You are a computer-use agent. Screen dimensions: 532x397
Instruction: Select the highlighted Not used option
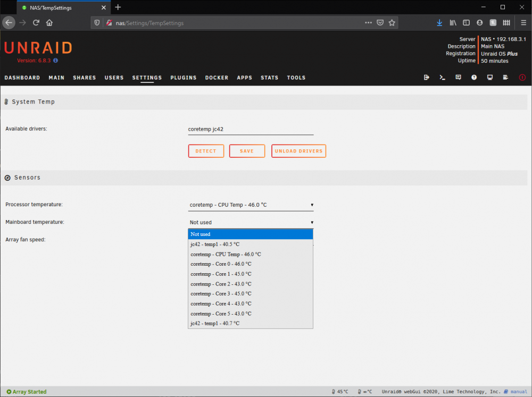pyautogui.click(x=251, y=234)
